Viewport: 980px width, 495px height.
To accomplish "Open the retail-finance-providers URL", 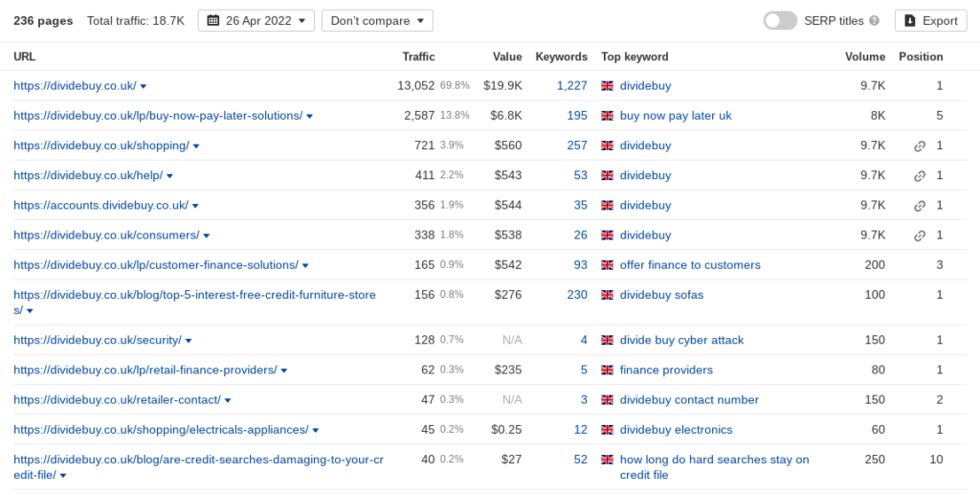I will point(145,370).
